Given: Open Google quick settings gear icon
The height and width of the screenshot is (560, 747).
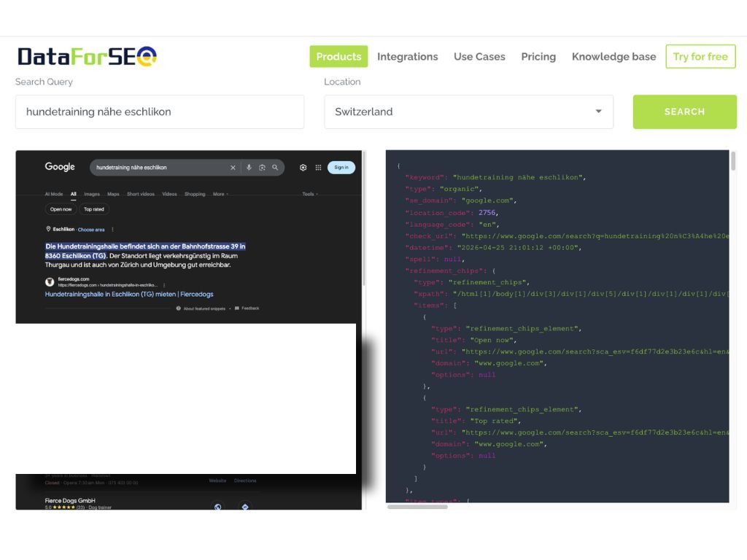Looking at the screenshot, I should click(303, 168).
